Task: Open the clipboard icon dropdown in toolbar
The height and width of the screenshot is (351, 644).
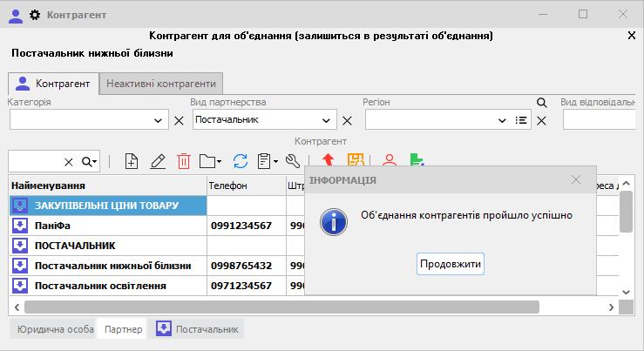Action: [x=268, y=161]
